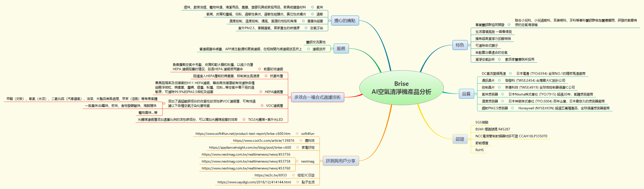
Task: Collapse the toggle beside 潔淨空氣診所
Action: coord(499,59)
